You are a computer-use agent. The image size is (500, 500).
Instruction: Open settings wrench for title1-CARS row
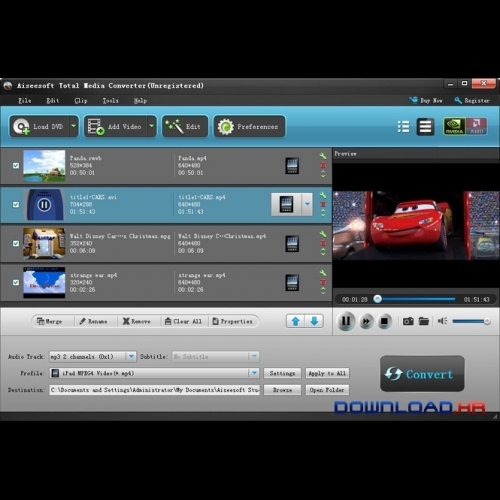323,195
